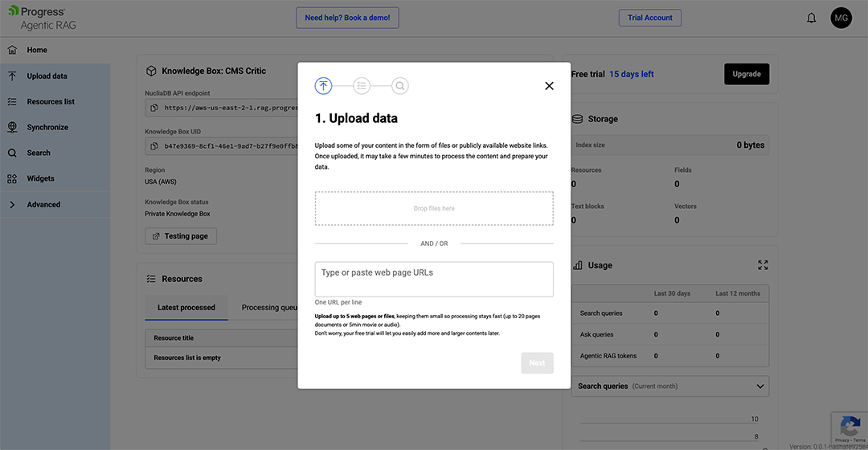Click the Upgrade button
Viewport: 868px width, 450px height.
coord(746,74)
